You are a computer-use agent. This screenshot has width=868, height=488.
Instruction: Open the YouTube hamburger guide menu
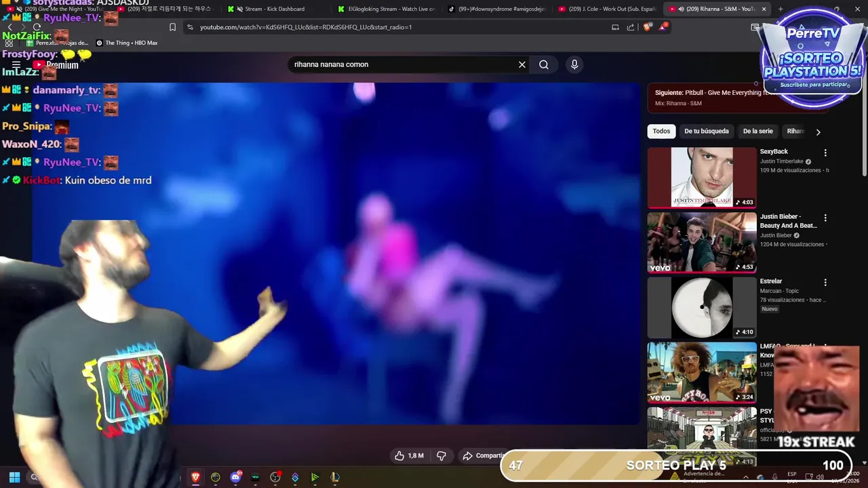click(16, 65)
